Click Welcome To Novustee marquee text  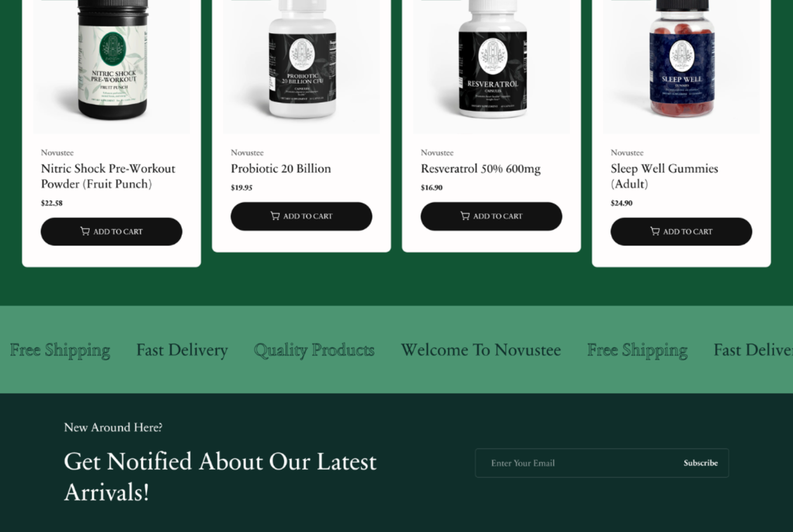pos(481,350)
